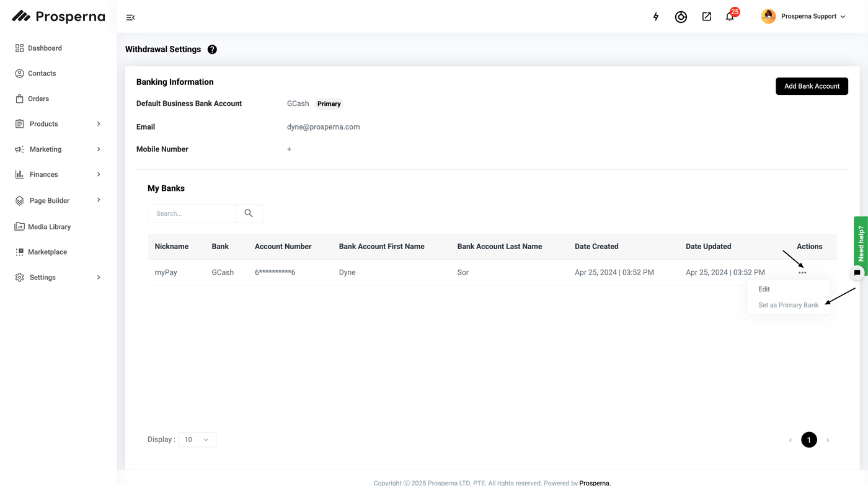Follow the Prosperna footer link
This screenshot has width=868, height=486.
(x=595, y=483)
